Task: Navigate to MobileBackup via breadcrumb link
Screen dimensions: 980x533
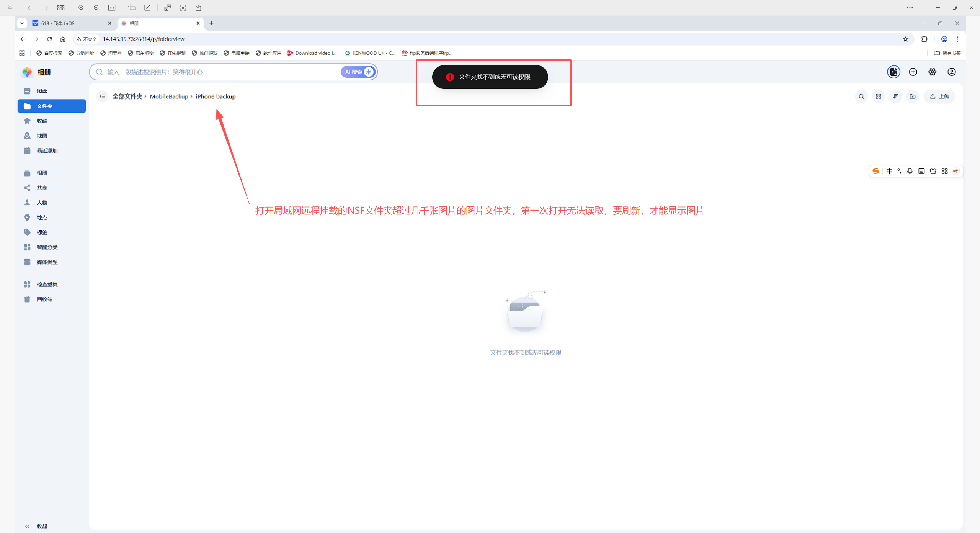Action: 170,96
